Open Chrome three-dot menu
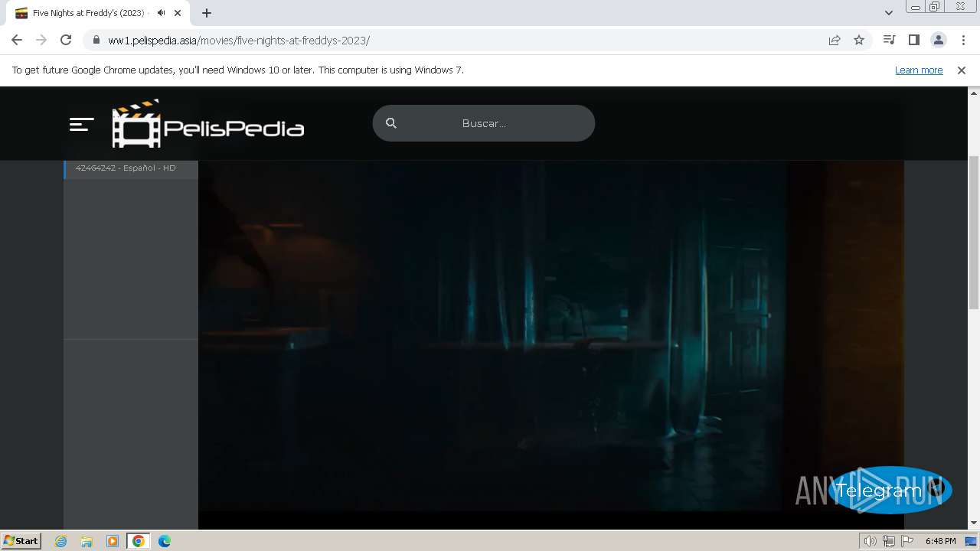Image resolution: width=980 pixels, height=551 pixels. click(963, 40)
